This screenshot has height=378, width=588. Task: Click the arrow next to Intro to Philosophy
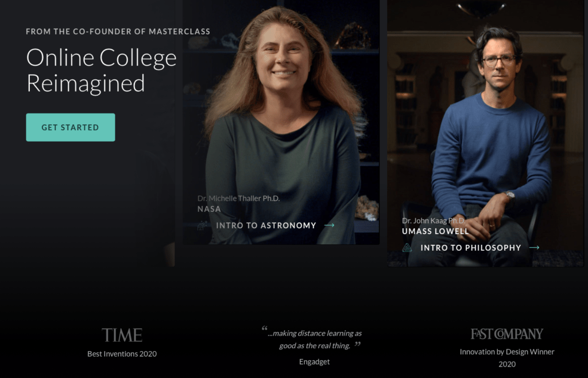click(x=535, y=248)
